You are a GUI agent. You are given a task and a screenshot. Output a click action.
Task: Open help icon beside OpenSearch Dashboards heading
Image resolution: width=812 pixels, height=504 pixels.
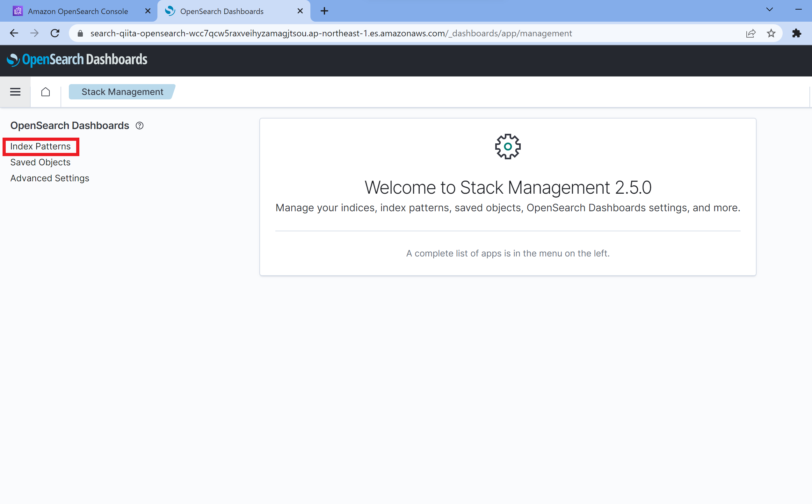(140, 126)
